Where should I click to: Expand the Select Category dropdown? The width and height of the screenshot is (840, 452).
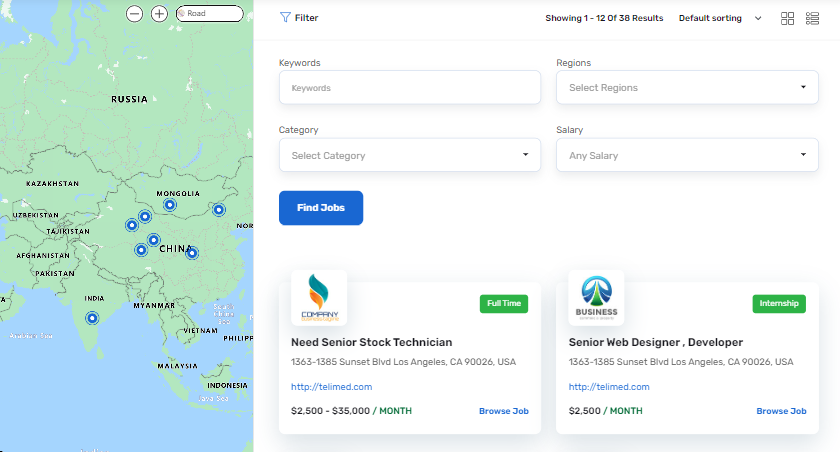409,155
